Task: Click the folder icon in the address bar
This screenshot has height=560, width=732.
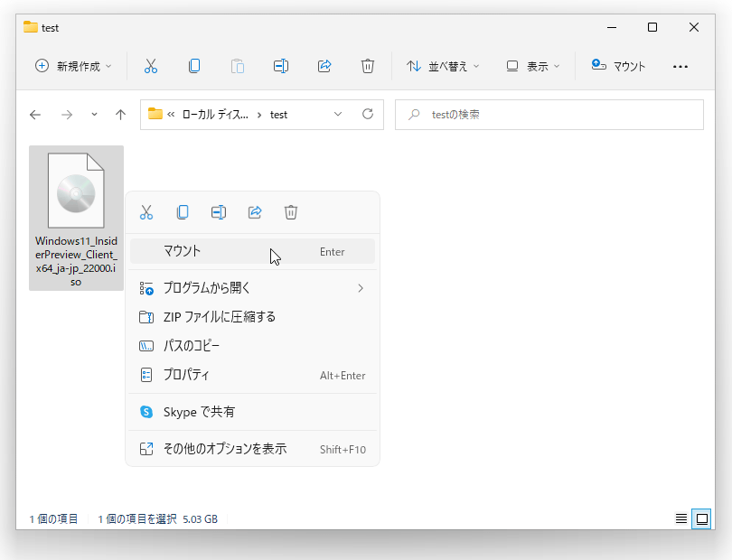Action: point(155,114)
